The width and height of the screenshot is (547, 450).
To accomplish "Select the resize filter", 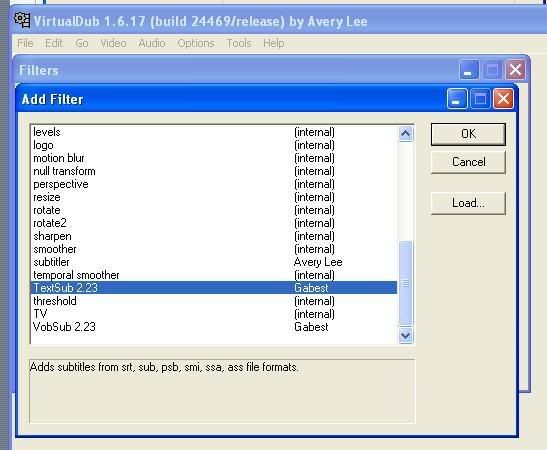I will (214, 197).
